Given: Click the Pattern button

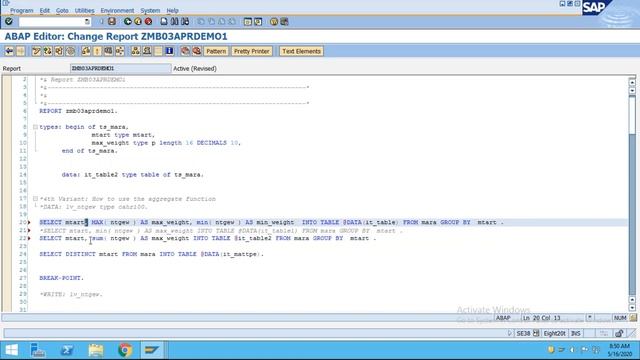Looking at the screenshot, I should tap(216, 51).
